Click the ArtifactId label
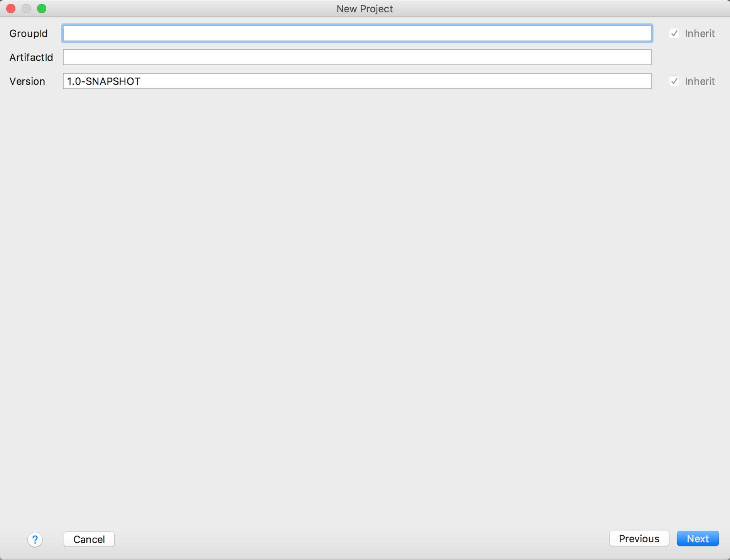 [x=31, y=57]
